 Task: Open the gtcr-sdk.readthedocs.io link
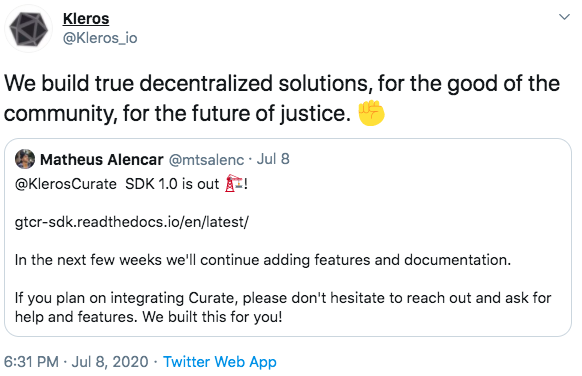[x=132, y=222]
